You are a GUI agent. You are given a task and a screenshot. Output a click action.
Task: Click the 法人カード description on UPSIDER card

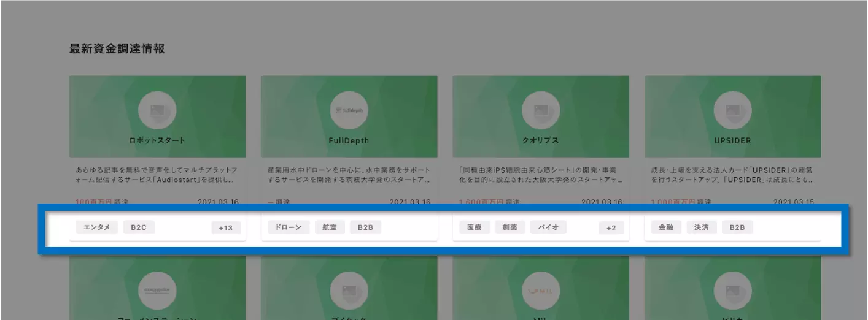click(x=732, y=175)
